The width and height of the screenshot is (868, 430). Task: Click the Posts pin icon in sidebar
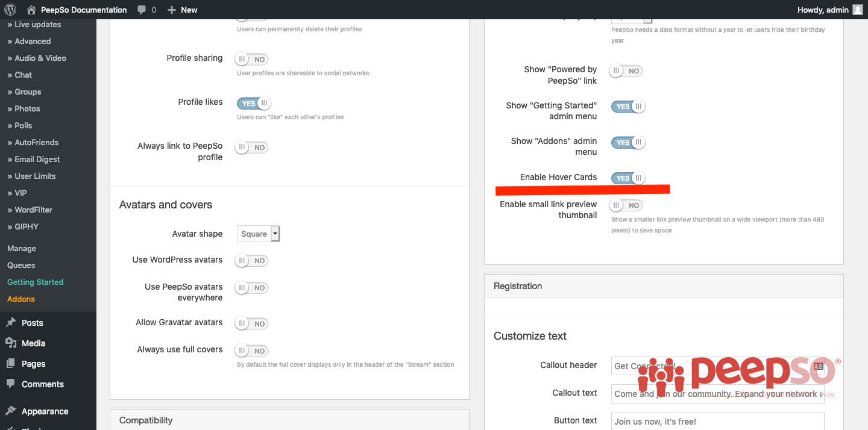(11, 323)
